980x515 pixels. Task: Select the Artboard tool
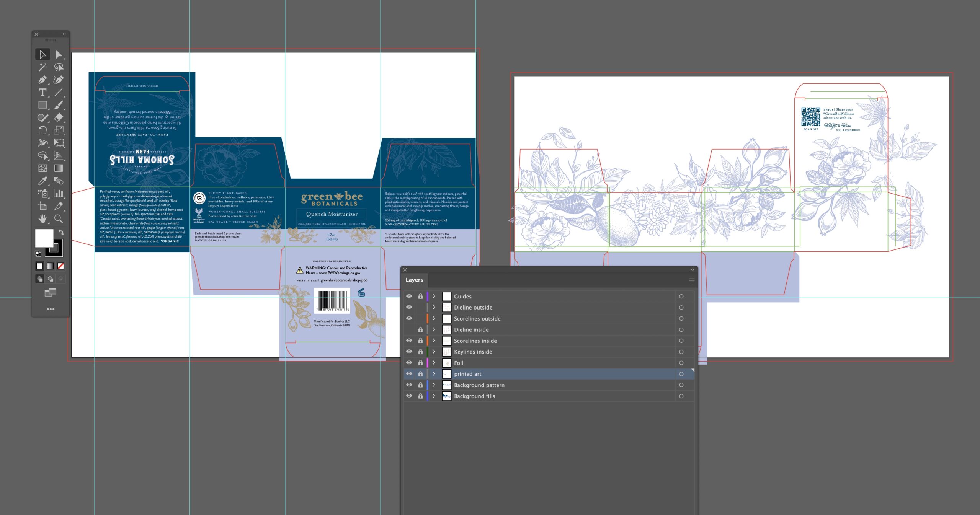pyautogui.click(x=42, y=206)
